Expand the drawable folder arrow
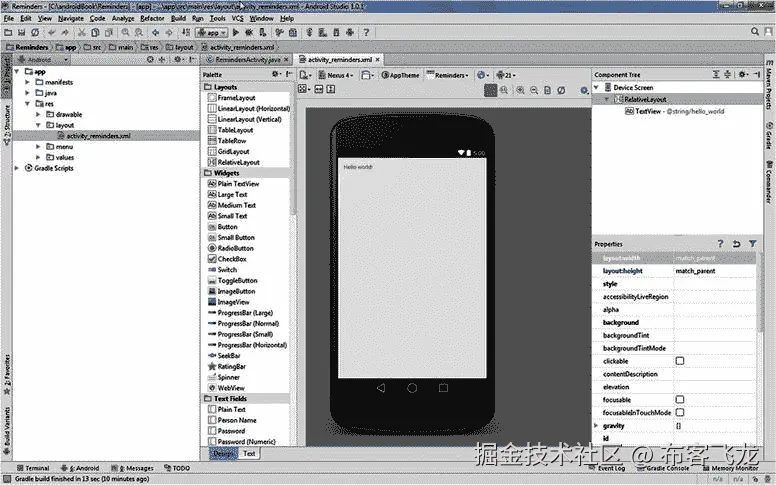Viewport: 776px width, 485px height. pyautogui.click(x=38, y=114)
